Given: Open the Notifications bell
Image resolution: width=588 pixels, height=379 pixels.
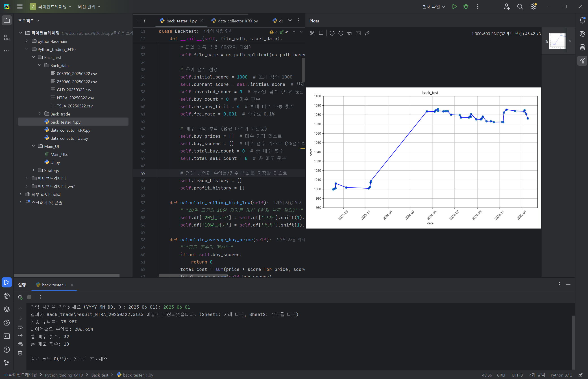Looking at the screenshot, I should [582, 20].
